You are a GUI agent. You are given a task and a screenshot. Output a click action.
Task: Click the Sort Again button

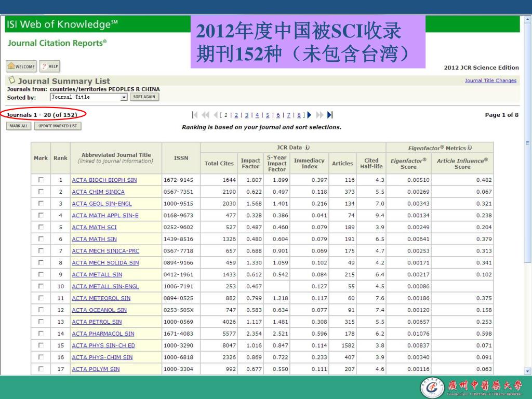click(144, 97)
